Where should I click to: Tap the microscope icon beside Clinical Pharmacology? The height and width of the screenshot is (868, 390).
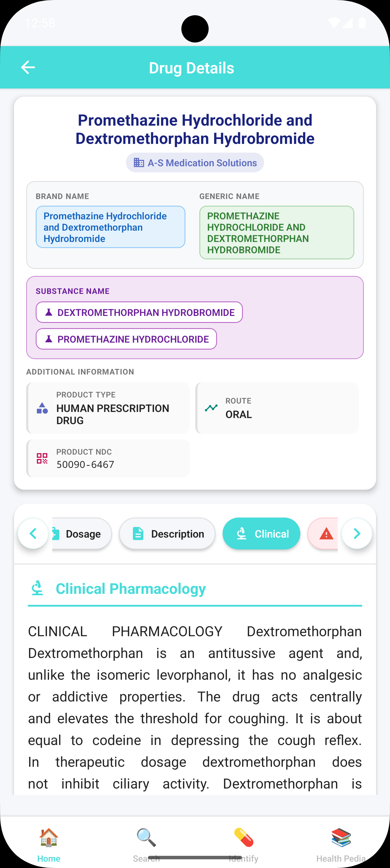pos(37,588)
